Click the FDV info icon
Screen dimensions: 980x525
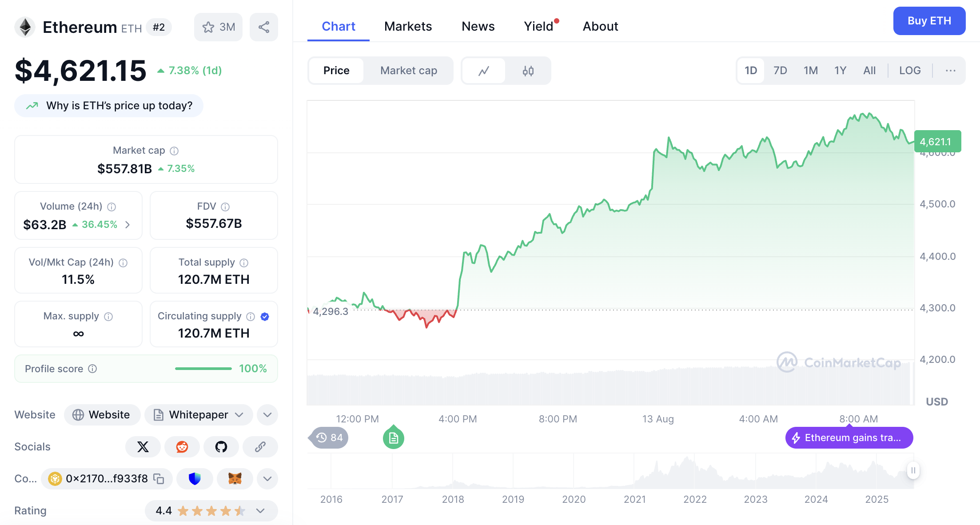(225, 207)
